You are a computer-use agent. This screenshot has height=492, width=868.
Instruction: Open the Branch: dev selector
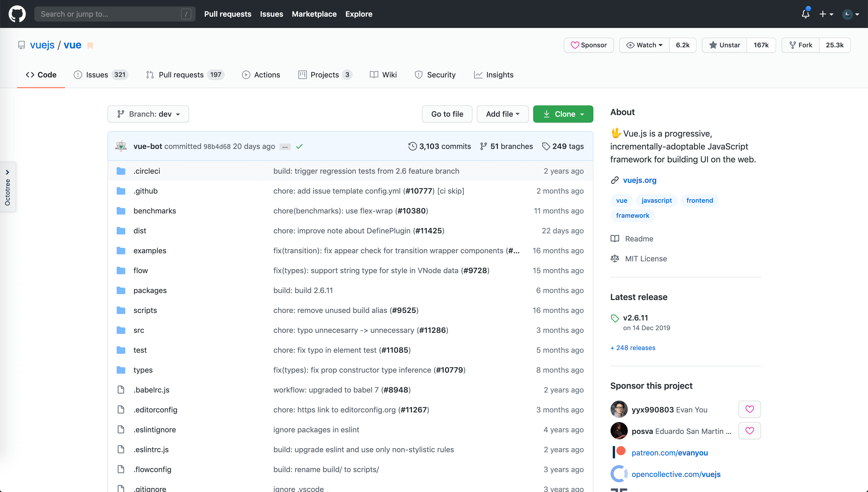(x=148, y=114)
